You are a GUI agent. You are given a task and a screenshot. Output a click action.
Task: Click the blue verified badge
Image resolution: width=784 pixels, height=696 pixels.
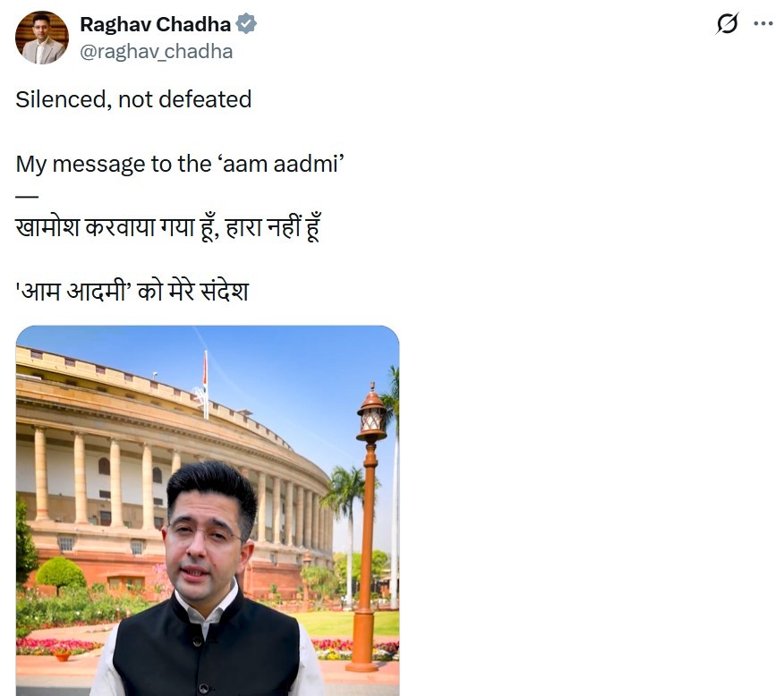click(246, 24)
